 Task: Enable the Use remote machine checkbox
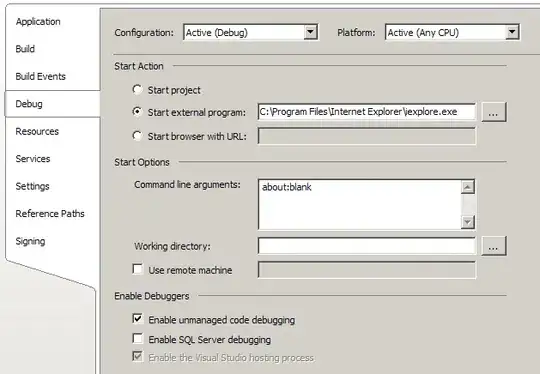click(x=138, y=269)
